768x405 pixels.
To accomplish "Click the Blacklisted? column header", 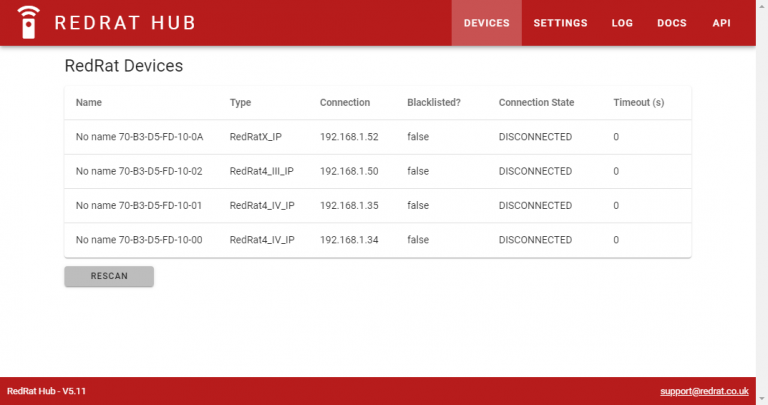I will point(434,102).
